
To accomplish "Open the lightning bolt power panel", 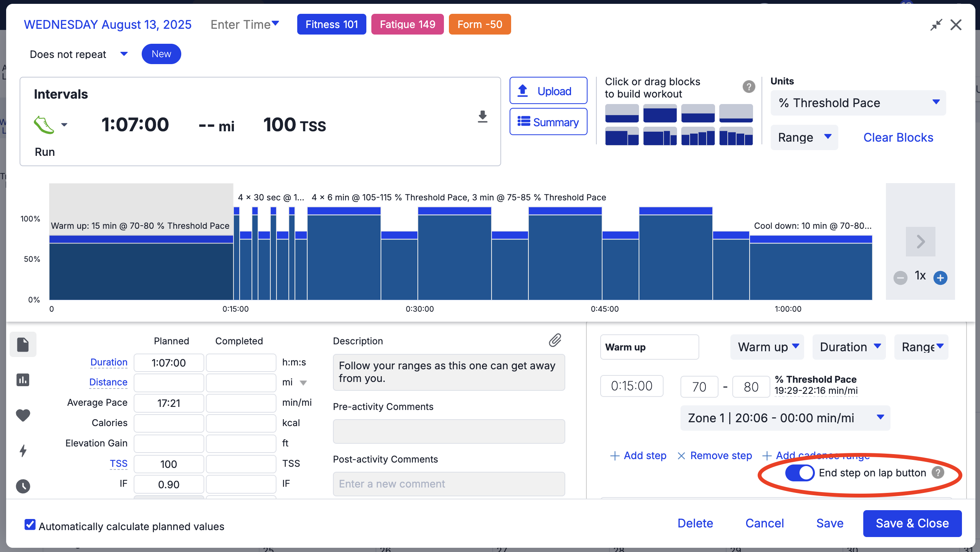I will [23, 451].
